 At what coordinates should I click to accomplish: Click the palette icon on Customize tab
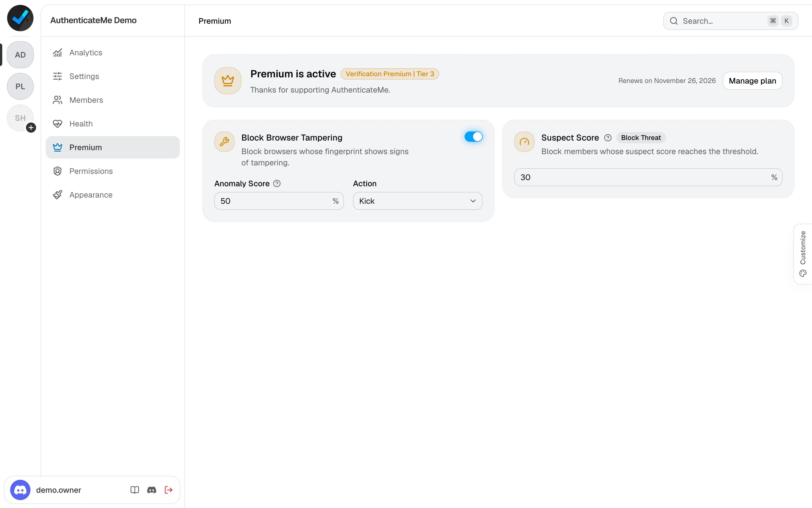click(803, 273)
